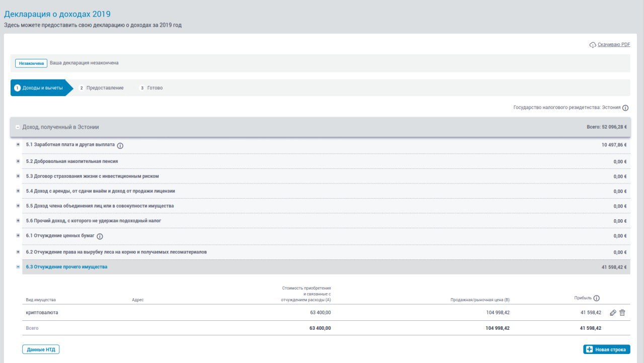Click the info icon next to tax residency Эстония

click(x=625, y=108)
